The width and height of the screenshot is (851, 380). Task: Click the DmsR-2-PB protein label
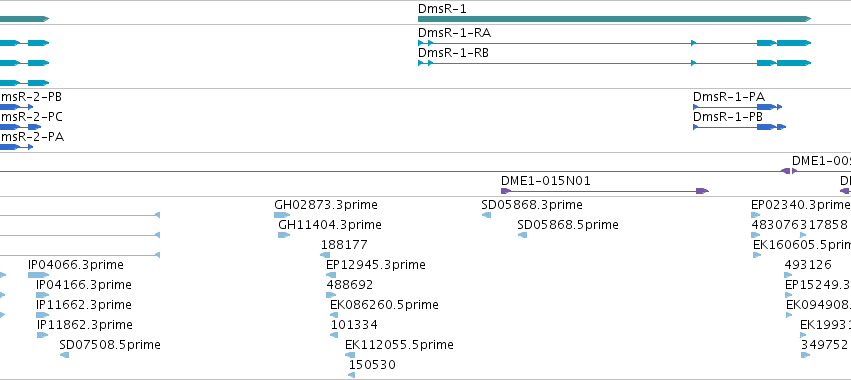click(x=30, y=97)
